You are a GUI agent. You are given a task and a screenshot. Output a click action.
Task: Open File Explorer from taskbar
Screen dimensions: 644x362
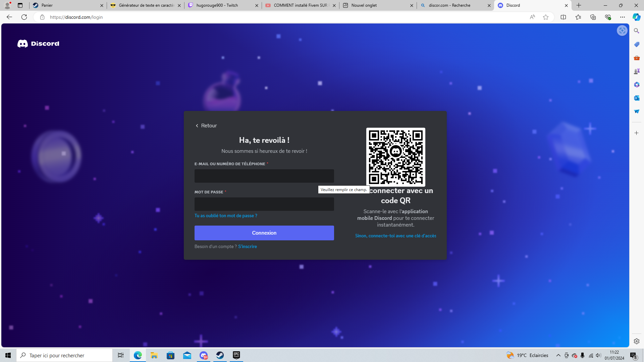(154, 355)
